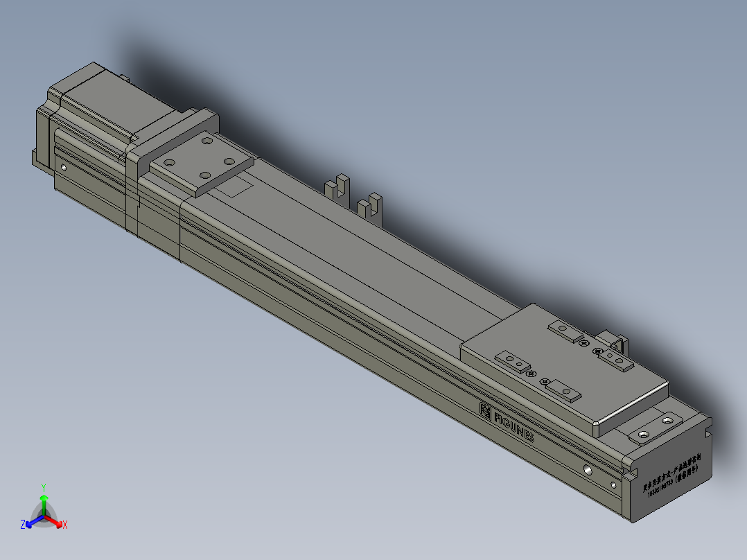Viewport: 747px width, 560px height.
Task: Select the large carriage plate's top face
Action: point(563,361)
